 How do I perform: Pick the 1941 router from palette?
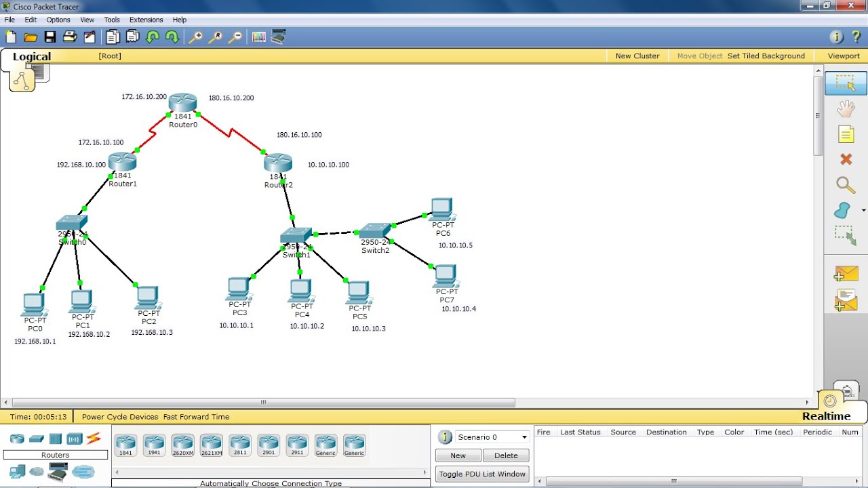click(x=154, y=445)
